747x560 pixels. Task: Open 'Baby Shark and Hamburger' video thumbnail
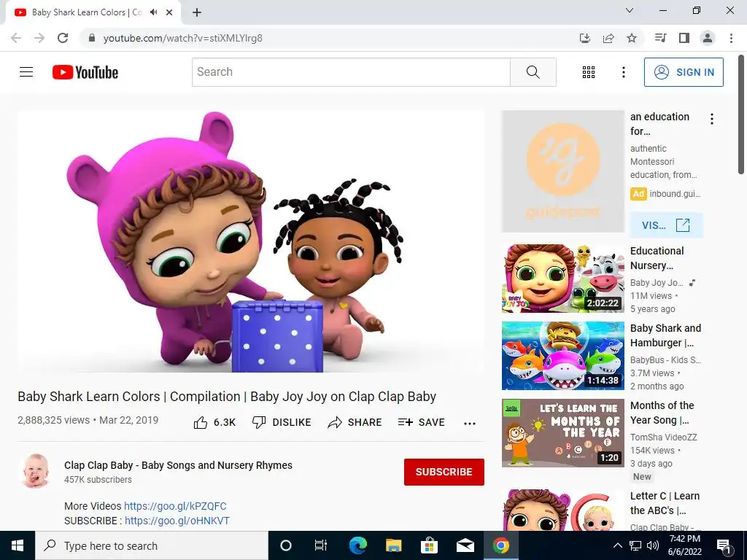[562, 356]
